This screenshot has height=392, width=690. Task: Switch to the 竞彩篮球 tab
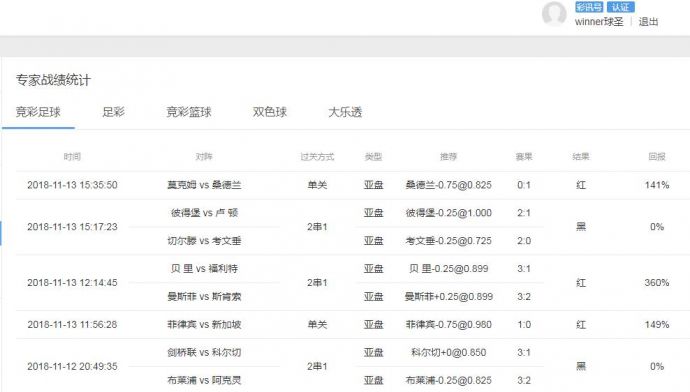click(x=188, y=112)
